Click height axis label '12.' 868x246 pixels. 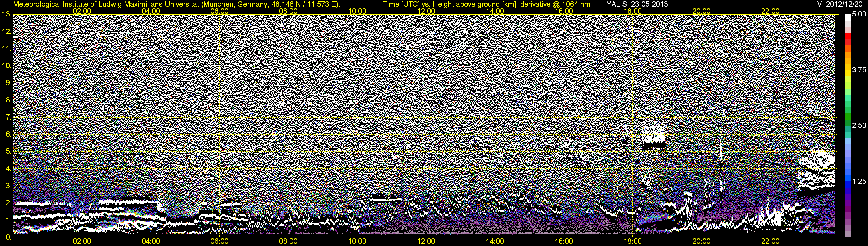coord(6,31)
